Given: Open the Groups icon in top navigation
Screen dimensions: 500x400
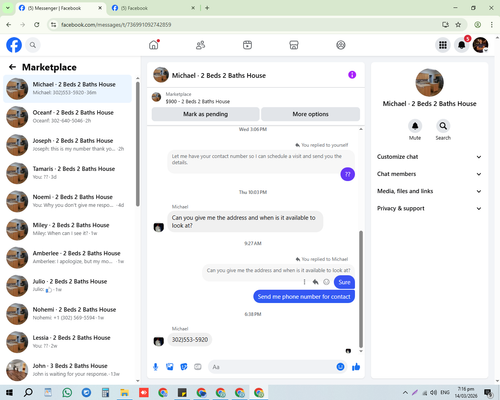Looking at the screenshot, I should [341, 45].
